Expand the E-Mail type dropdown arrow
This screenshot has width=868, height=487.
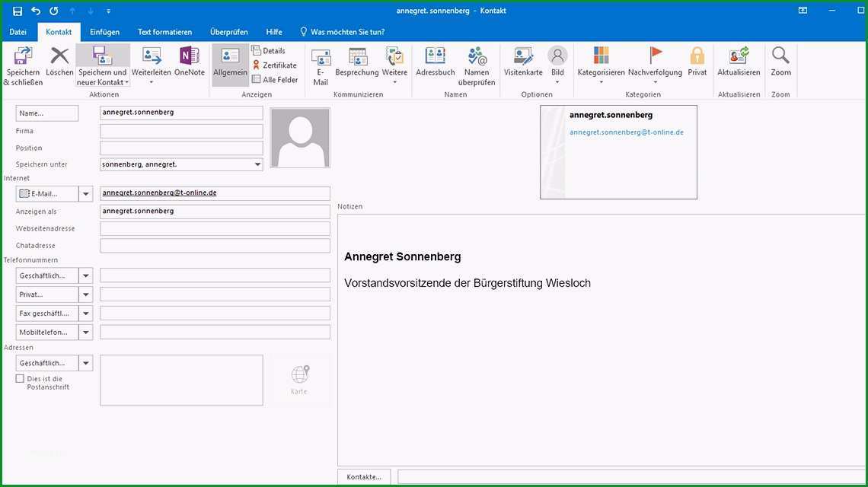[86, 194]
